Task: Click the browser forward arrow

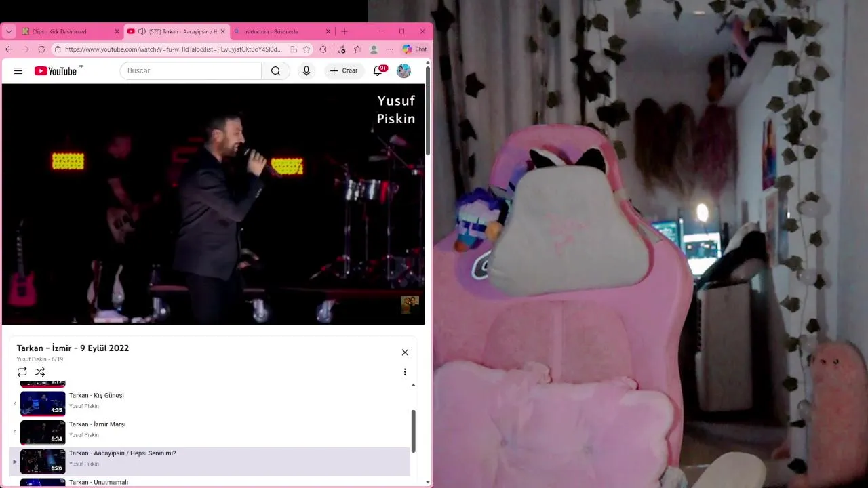Action: click(x=25, y=49)
